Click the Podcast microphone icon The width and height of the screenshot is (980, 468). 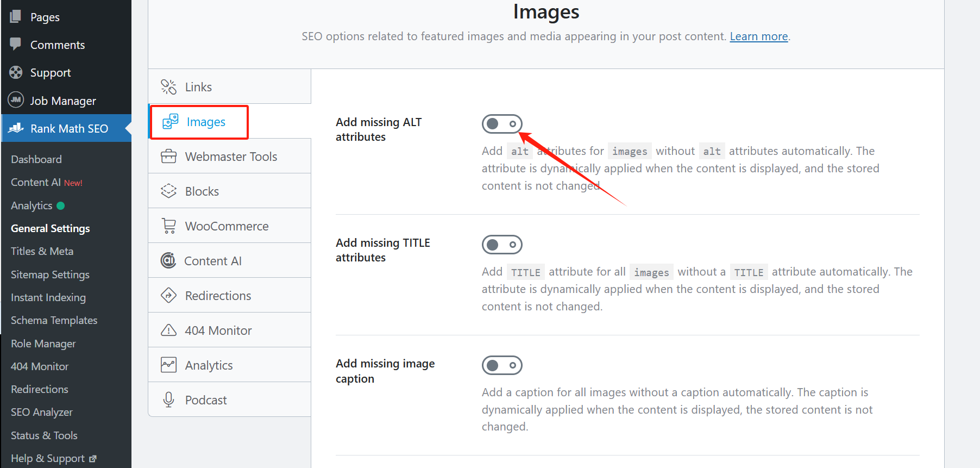click(168, 400)
